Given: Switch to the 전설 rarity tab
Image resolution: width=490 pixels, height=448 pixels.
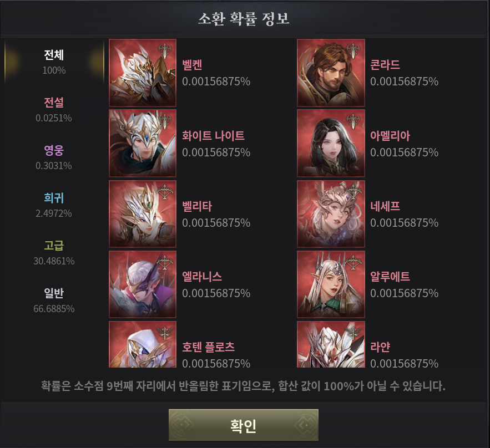Looking at the screenshot, I should pos(54,110).
